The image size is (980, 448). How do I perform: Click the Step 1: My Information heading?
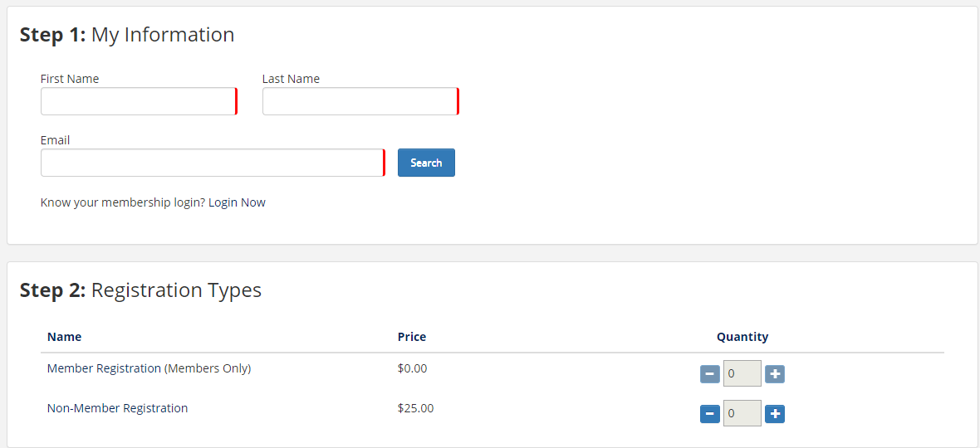coord(127,35)
